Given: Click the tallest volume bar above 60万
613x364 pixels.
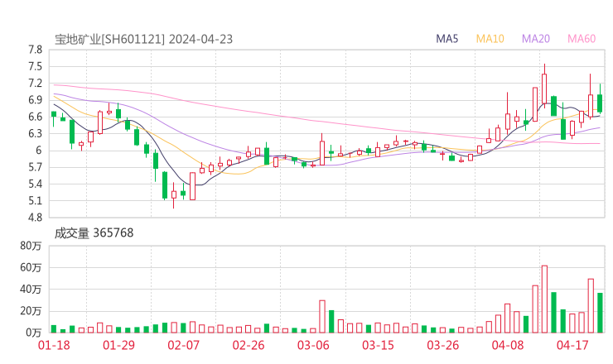Looking at the screenshot, I should point(544,299).
